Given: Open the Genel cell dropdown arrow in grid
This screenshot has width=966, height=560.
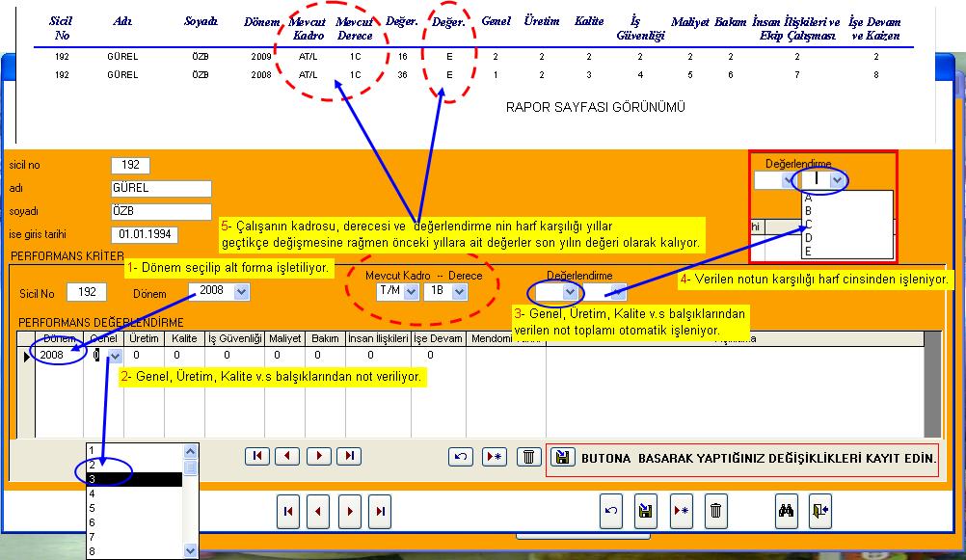Looking at the screenshot, I should (x=115, y=356).
